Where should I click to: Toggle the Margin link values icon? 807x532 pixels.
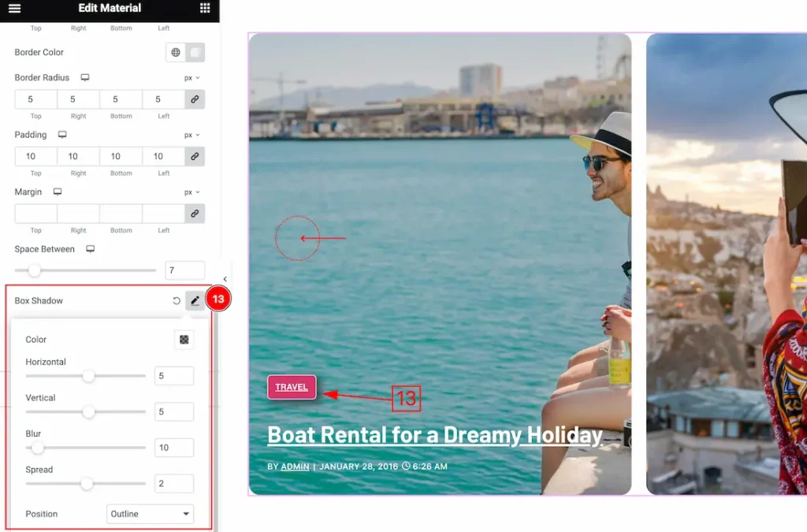pos(195,214)
